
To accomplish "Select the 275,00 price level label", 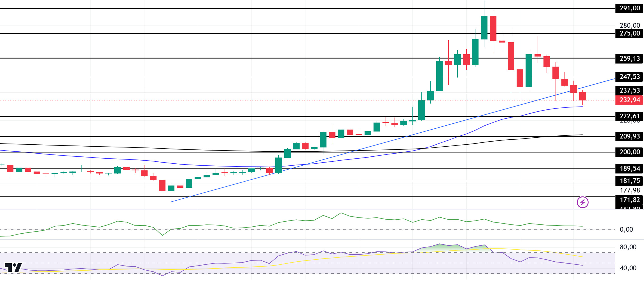I will 629,33.
